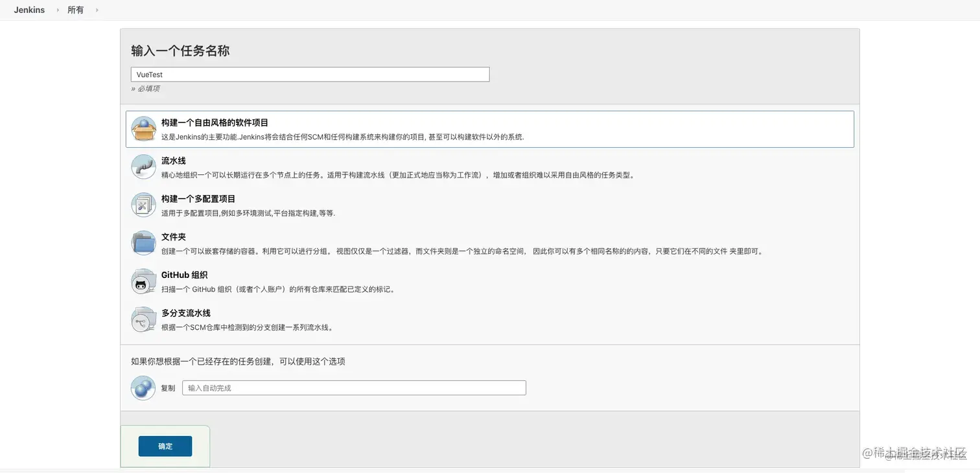
Task: Click the pipeline description about 多个节点
Action: click(398, 175)
